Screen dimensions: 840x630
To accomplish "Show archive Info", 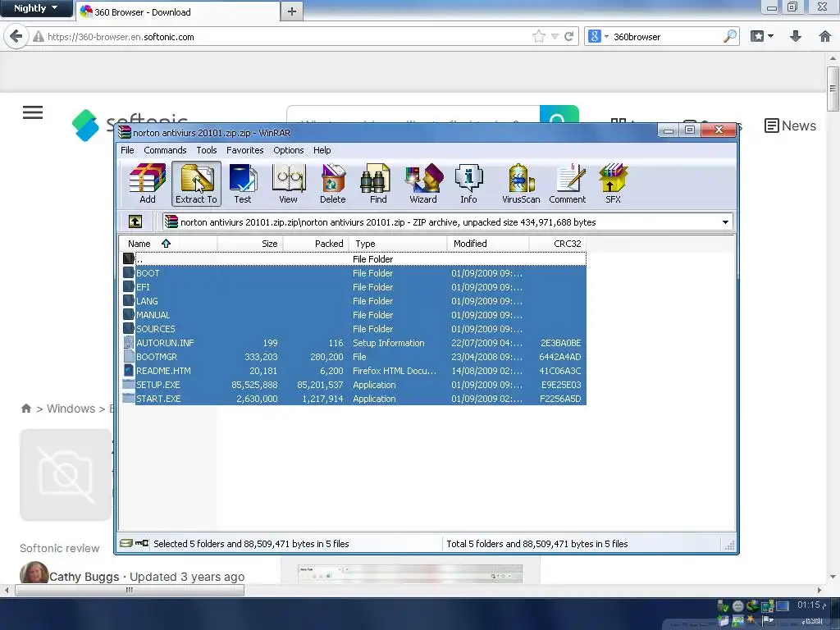I will pos(468,184).
